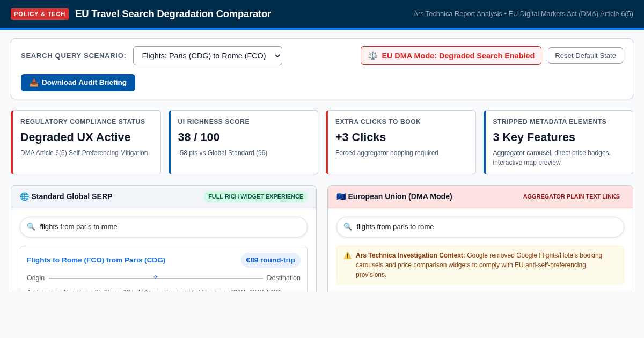Click 'DMA Article 6(5) Self-Preferencing Mitigation' text

tap(84, 153)
